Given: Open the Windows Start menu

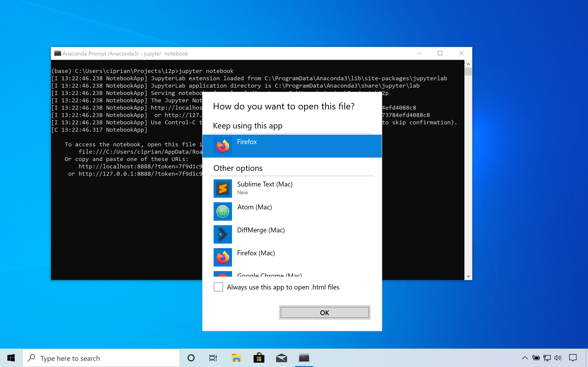Looking at the screenshot, I should click(x=11, y=358).
